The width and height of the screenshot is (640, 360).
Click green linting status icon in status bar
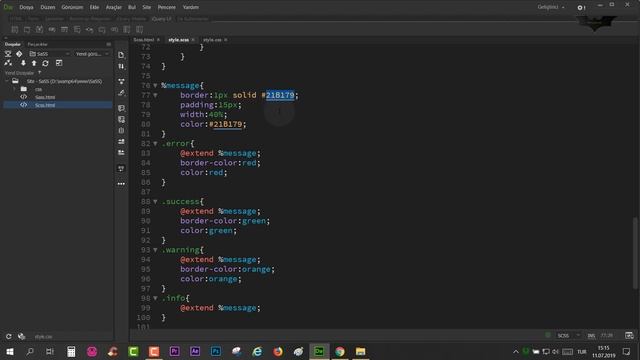(x=548, y=335)
